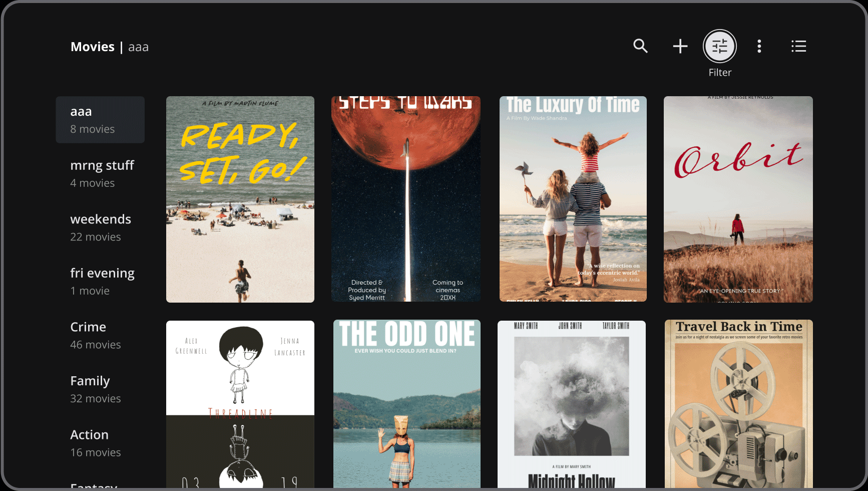This screenshot has width=868, height=491.
Task: Open the Orbit movie poster
Action: pos(738,199)
